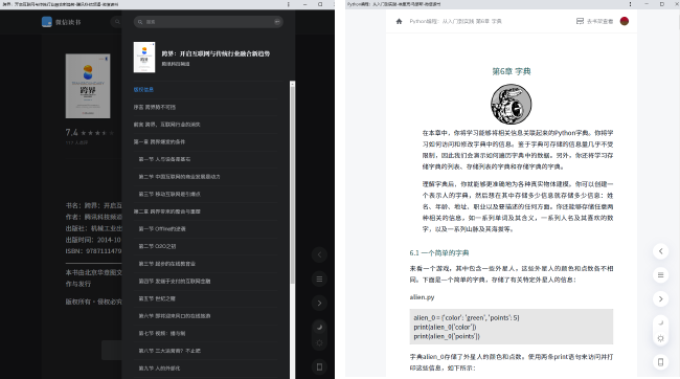Open the 腾讯科技频道 author link under the title

click(x=176, y=64)
